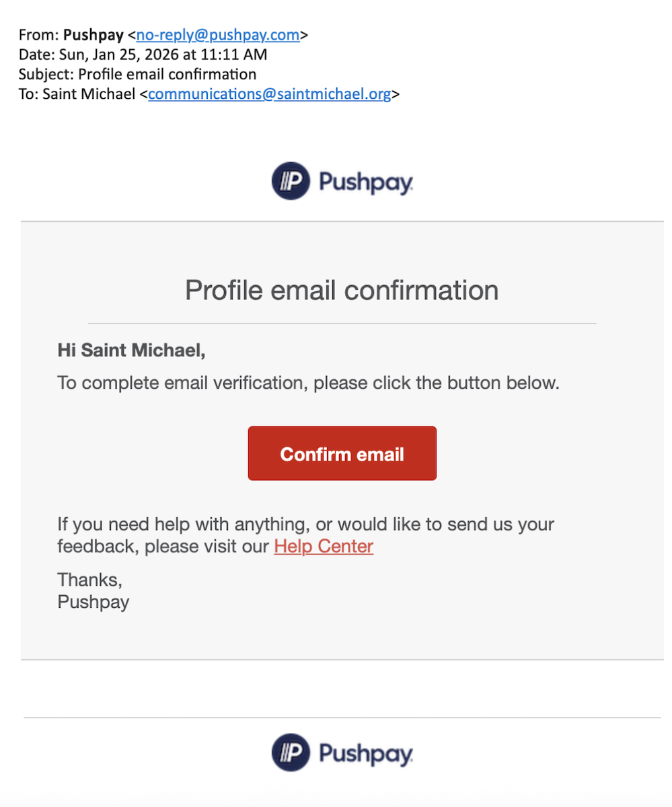Click the Pushpay circular logo icon in header
672x807 pixels.
click(291, 181)
